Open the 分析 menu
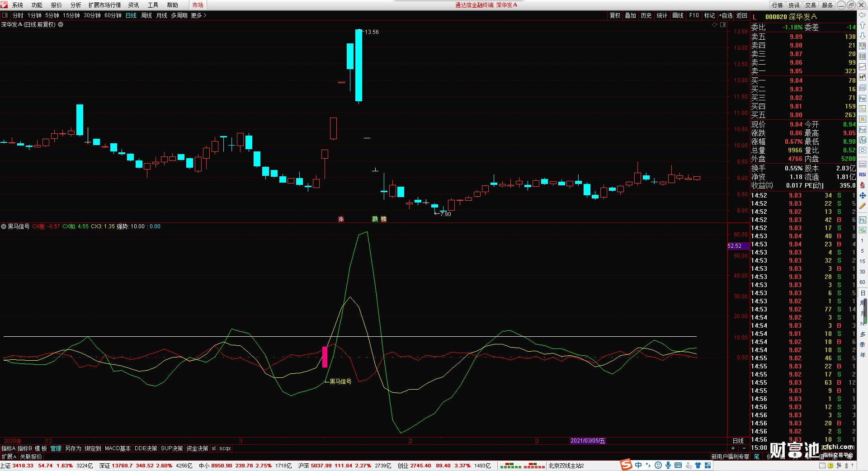This screenshot has height=471, width=868. tap(76, 5)
